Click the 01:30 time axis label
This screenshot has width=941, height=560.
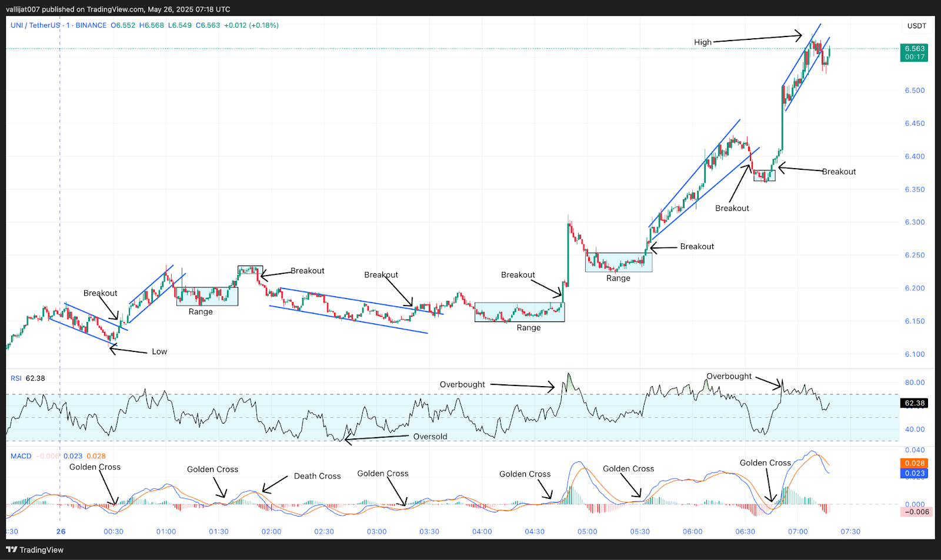pyautogui.click(x=219, y=531)
